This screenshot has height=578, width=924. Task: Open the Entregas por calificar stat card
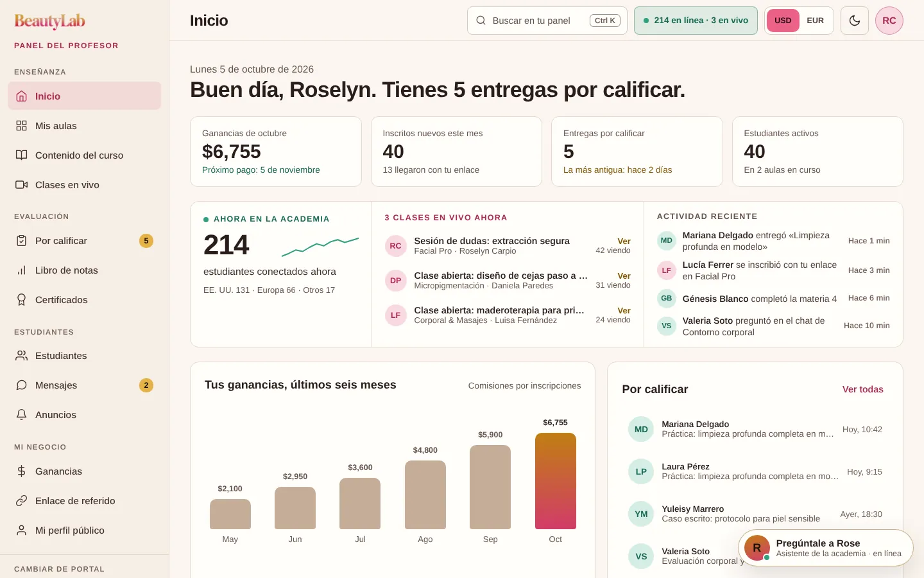(637, 152)
